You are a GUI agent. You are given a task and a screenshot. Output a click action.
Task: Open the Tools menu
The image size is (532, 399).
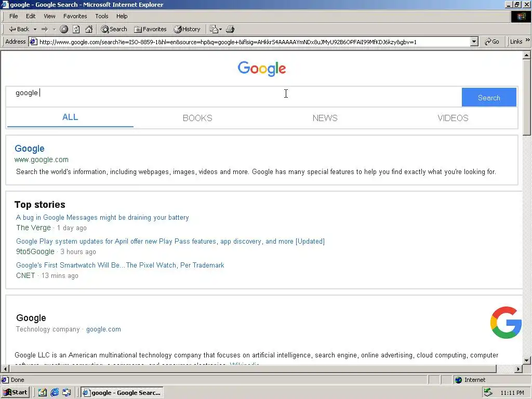(101, 16)
